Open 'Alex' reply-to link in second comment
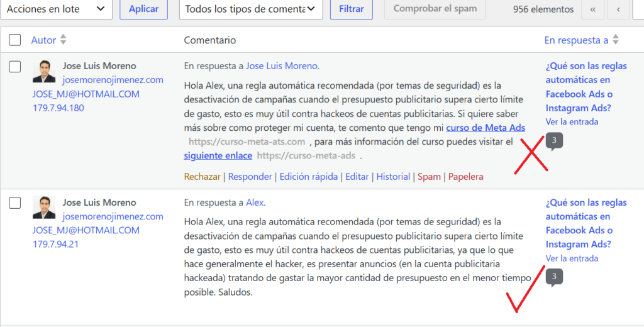 click(255, 202)
